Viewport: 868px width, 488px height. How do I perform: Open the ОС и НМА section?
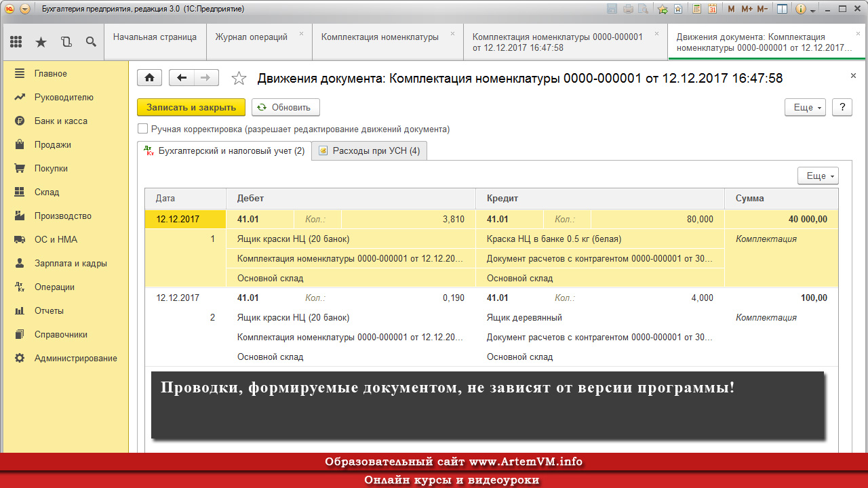[56, 239]
